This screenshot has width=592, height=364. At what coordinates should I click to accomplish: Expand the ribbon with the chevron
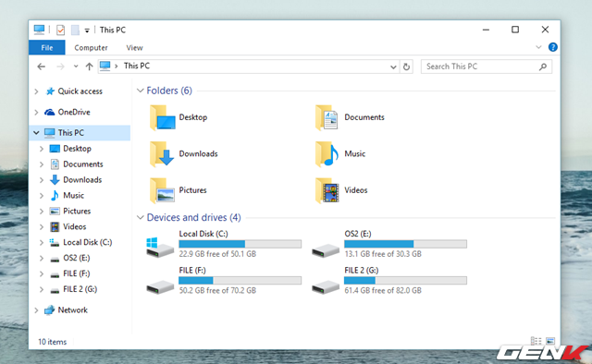pos(538,47)
